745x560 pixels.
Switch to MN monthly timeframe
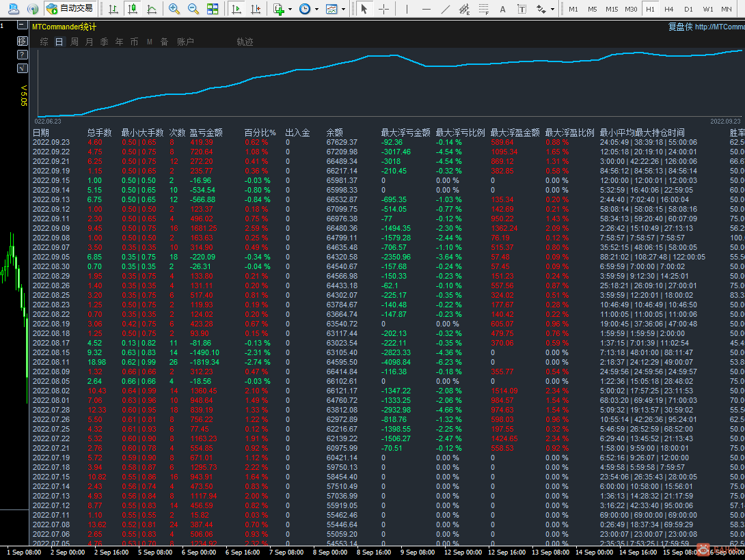[x=727, y=9]
